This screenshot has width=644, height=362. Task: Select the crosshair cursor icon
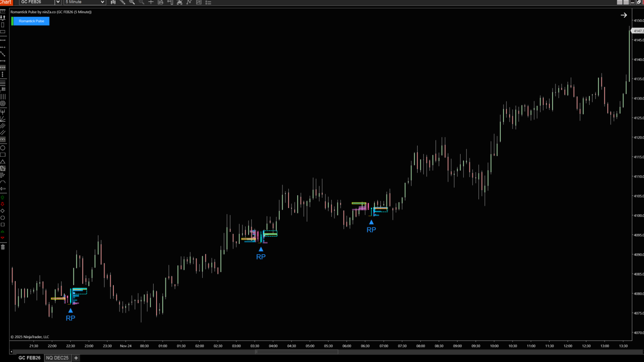click(x=151, y=2)
